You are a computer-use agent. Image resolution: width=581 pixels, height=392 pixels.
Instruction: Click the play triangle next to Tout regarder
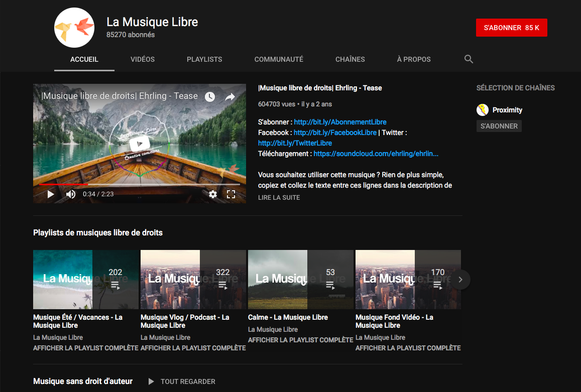click(x=151, y=381)
